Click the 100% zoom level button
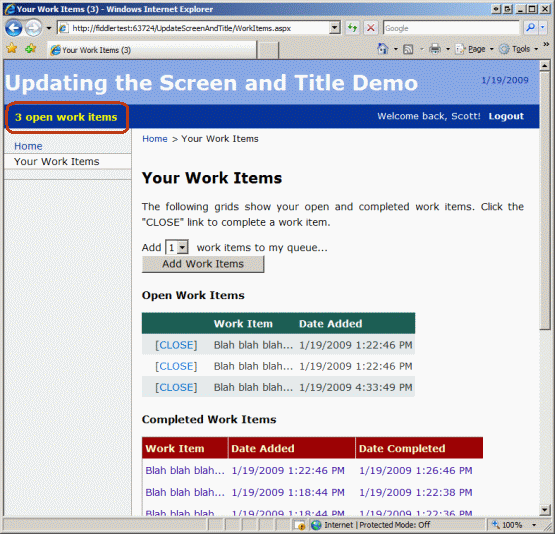This screenshot has height=534, width=555. 507,525
